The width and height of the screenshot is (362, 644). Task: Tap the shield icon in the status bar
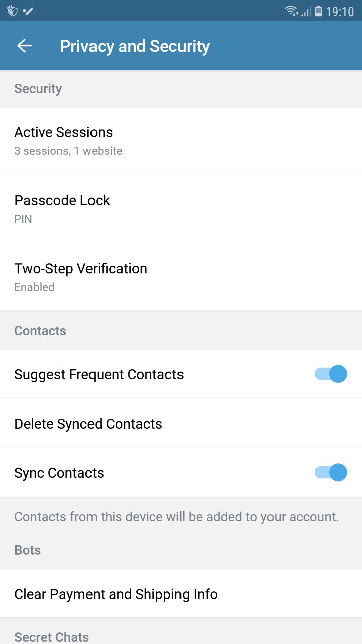pyautogui.click(x=12, y=11)
